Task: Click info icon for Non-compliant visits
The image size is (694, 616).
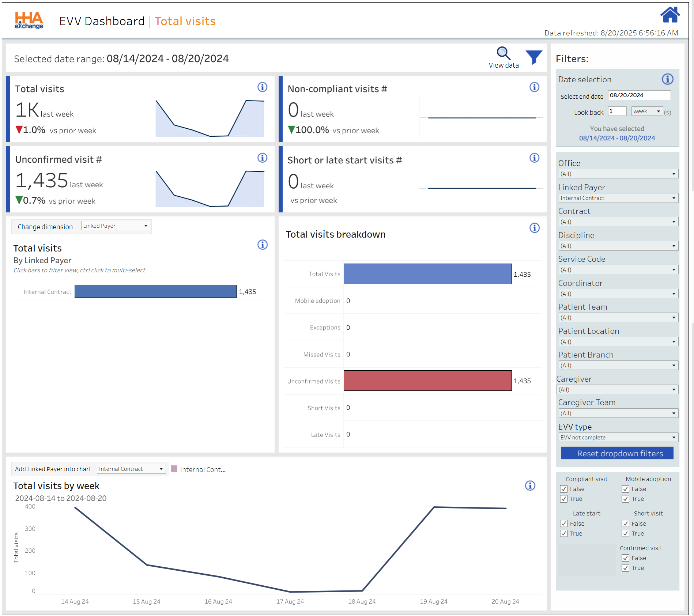Action: click(534, 87)
